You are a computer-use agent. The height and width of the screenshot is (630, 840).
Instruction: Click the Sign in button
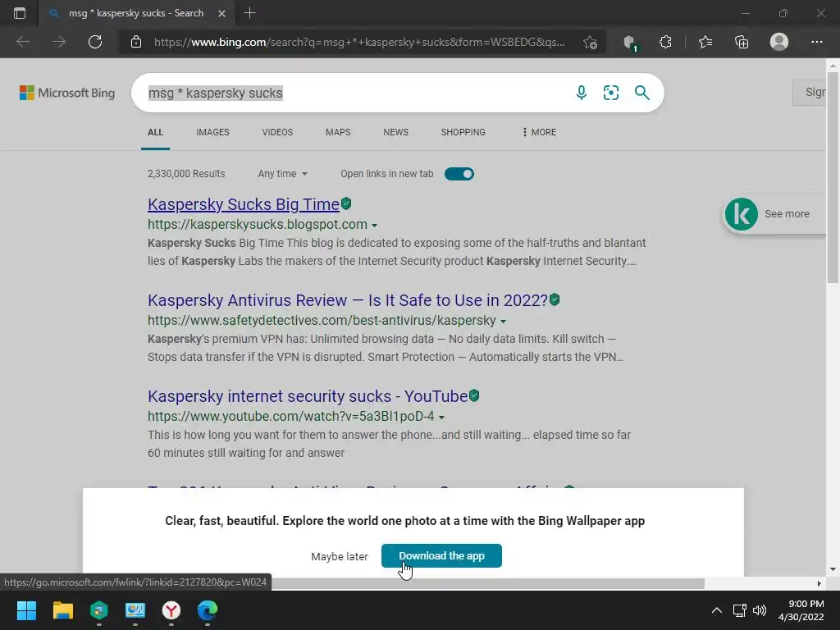click(810, 92)
